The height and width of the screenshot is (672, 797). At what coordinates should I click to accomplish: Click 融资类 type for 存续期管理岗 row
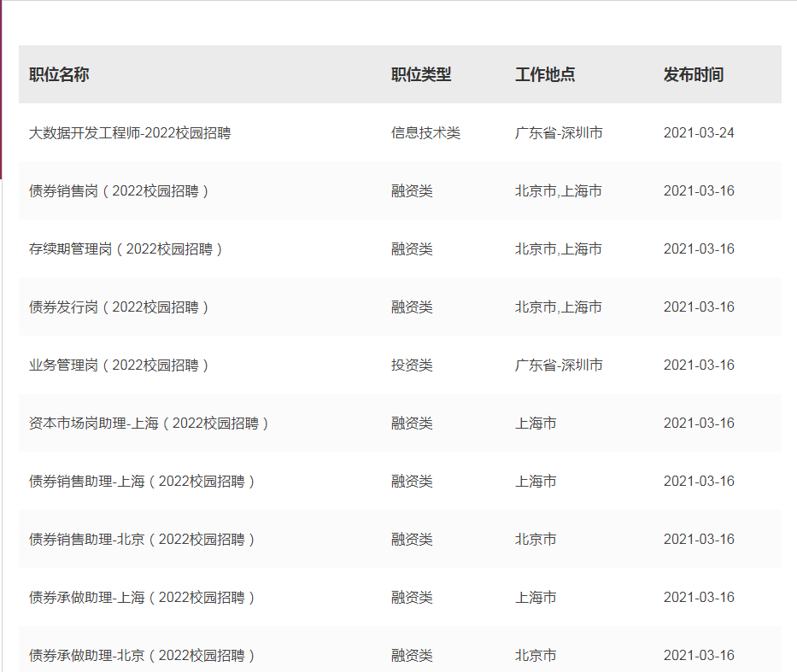point(412,249)
